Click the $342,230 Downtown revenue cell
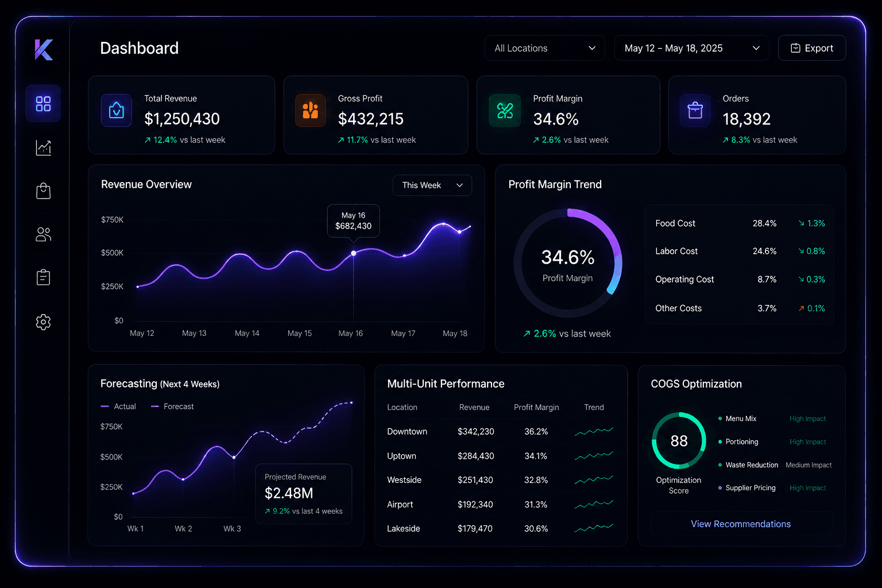 tap(475, 431)
